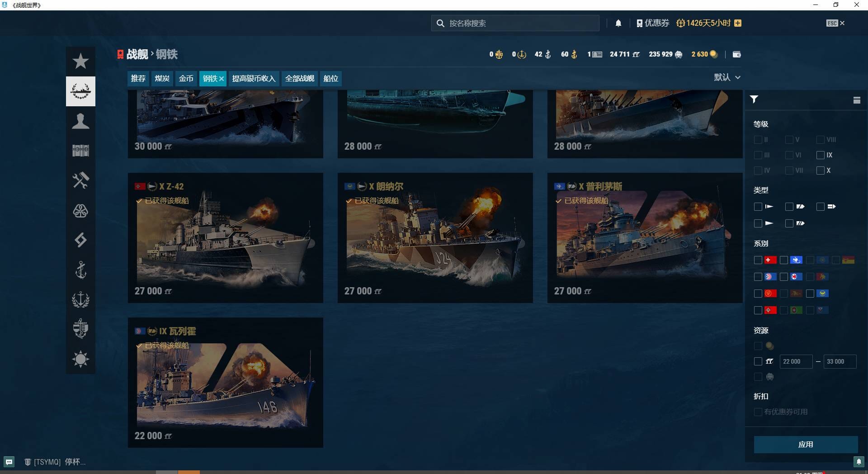Collapse the filter panel with the top-right icon
Image resolution: width=868 pixels, height=474 pixels.
point(856,100)
